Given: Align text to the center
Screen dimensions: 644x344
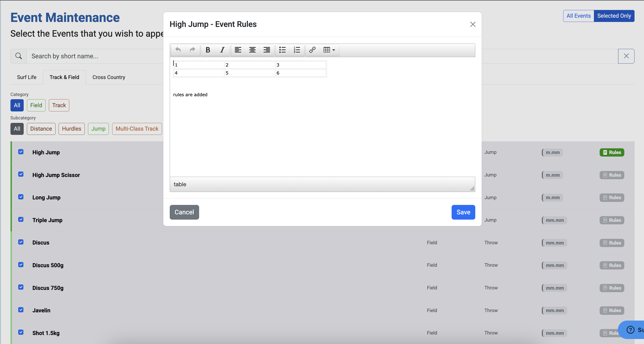Looking at the screenshot, I should pyautogui.click(x=252, y=50).
